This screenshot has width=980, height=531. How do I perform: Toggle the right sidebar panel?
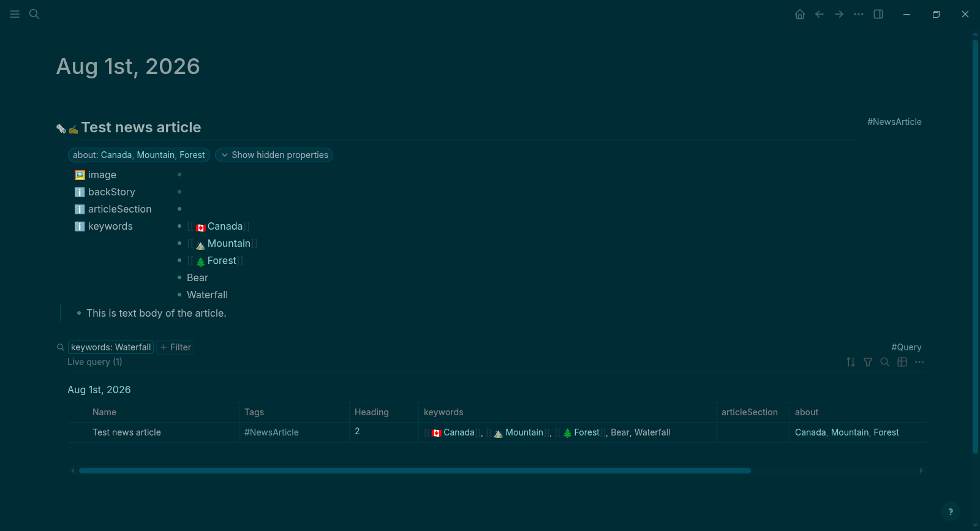[x=878, y=14]
